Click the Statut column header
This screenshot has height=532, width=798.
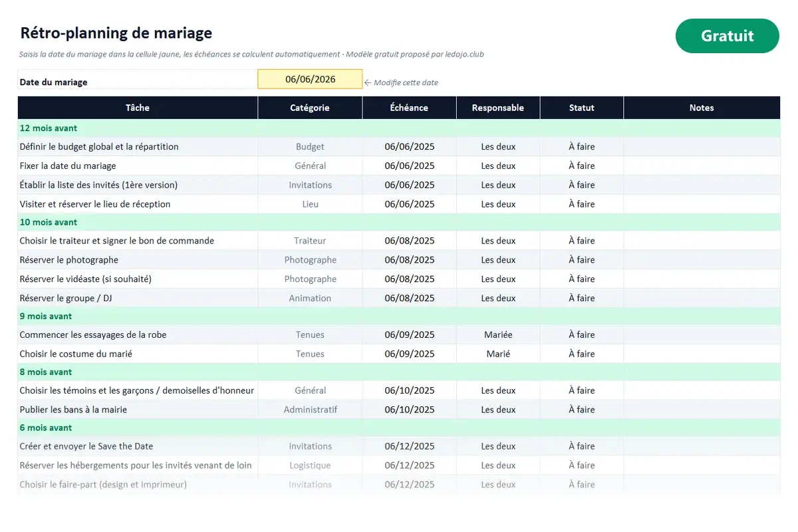[582, 108]
